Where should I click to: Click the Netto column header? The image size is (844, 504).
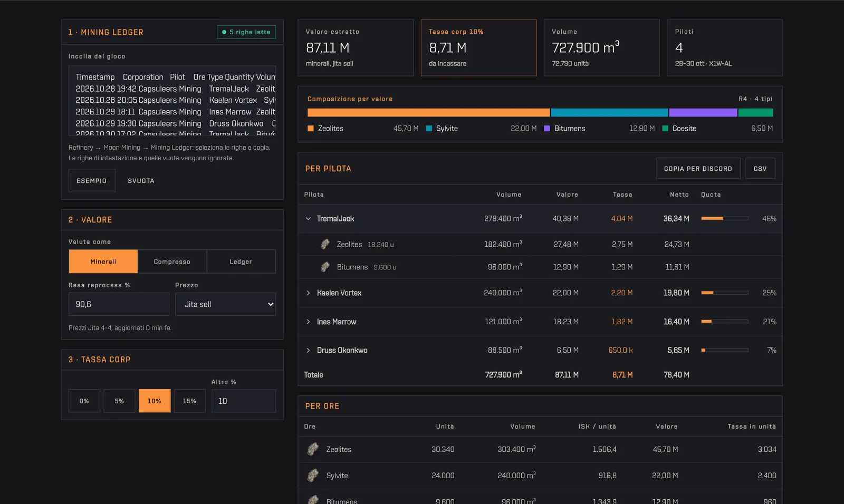[679, 195]
